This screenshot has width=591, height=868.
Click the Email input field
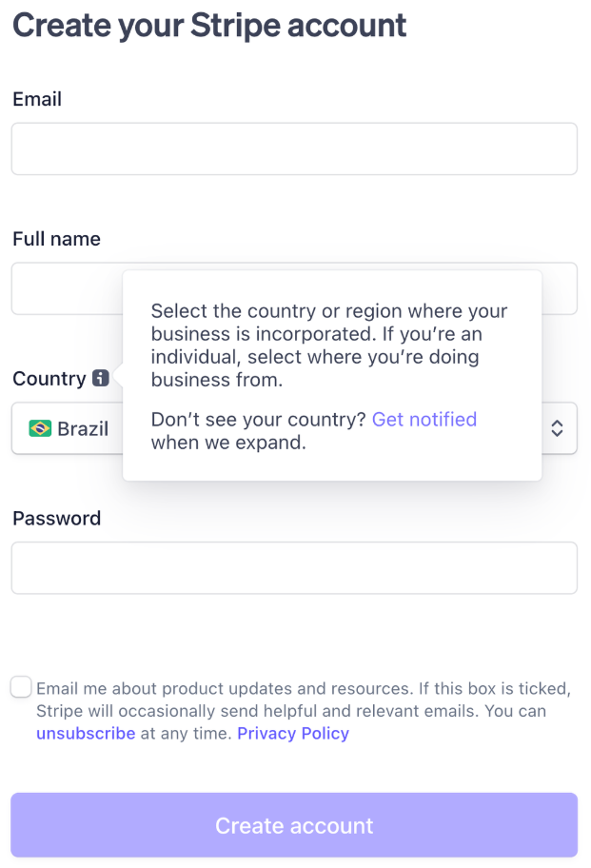tap(294, 148)
